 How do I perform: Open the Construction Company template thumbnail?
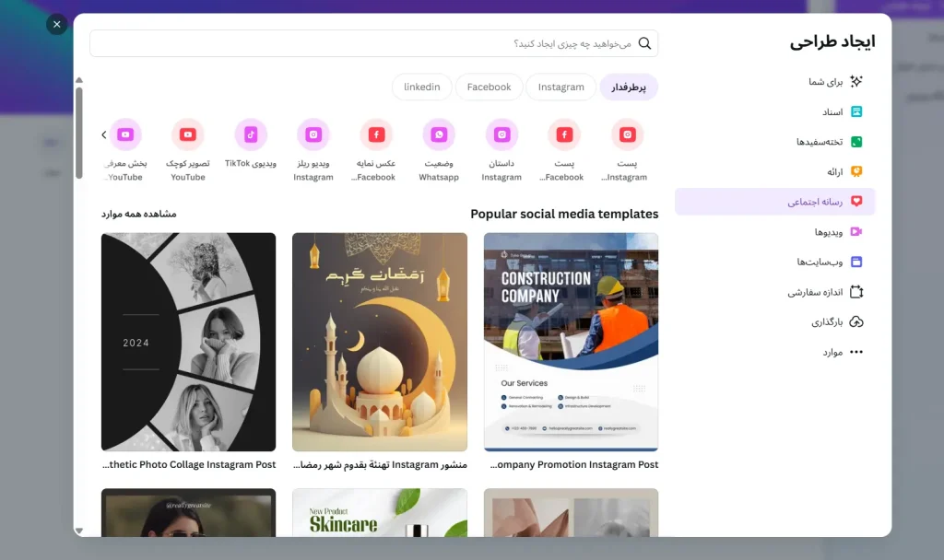click(x=571, y=342)
